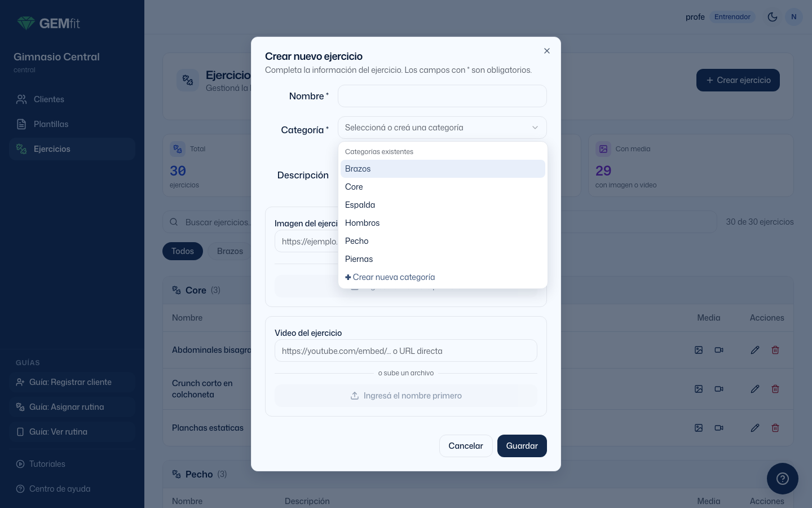The image size is (812, 508).
Task: Click the Video del ejercicio URL field
Action: pyautogui.click(x=406, y=351)
